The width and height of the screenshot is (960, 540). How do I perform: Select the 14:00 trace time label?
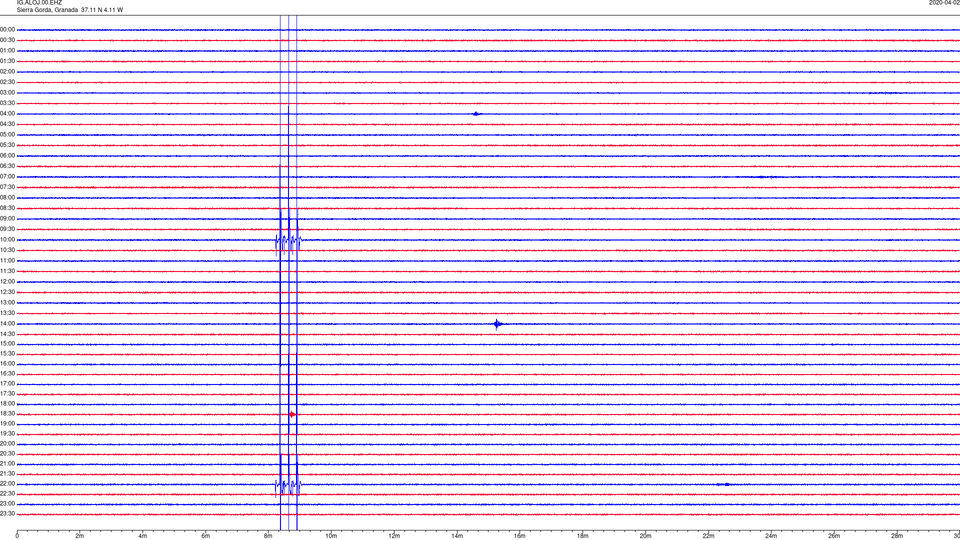click(x=7, y=324)
